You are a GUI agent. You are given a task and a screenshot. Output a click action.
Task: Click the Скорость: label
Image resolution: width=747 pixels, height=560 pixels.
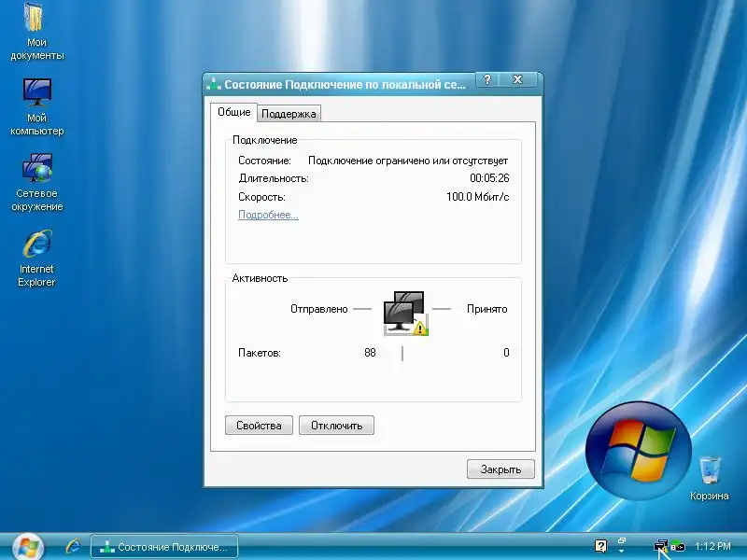coord(261,197)
